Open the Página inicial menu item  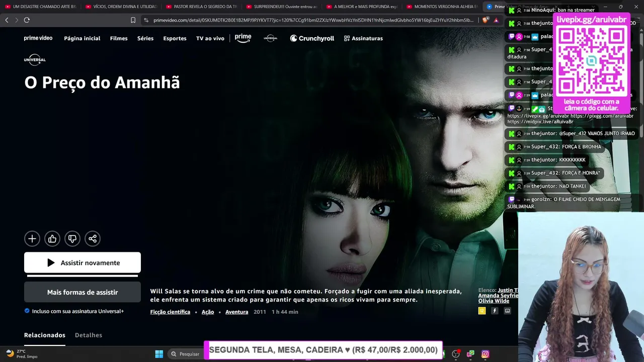(x=82, y=38)
